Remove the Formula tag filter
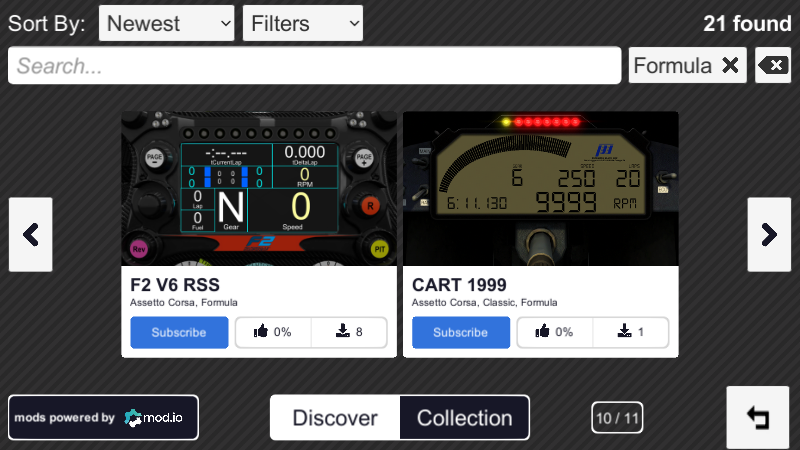The width and height of the screenshot is (800, 450). [x=730, y=65]
